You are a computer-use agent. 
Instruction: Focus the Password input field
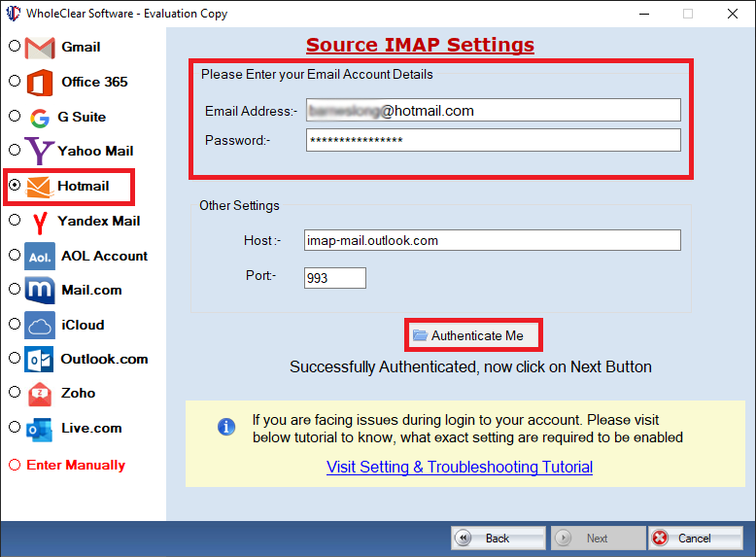494,140
